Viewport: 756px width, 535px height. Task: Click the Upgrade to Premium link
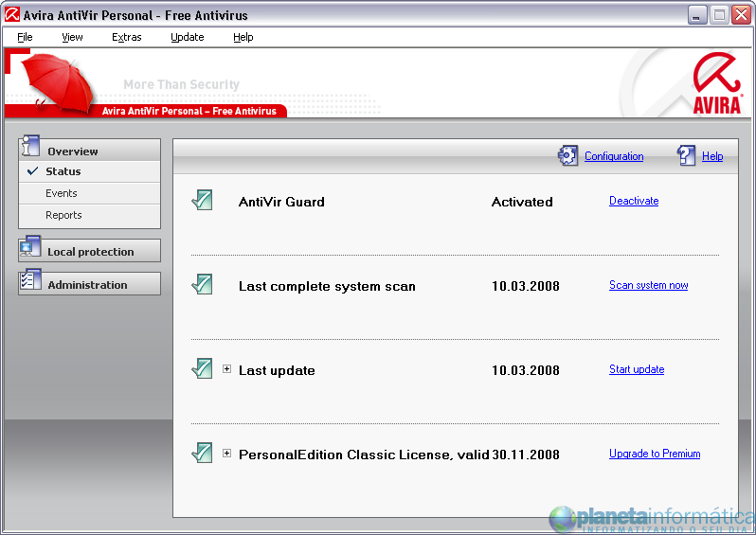655,454
